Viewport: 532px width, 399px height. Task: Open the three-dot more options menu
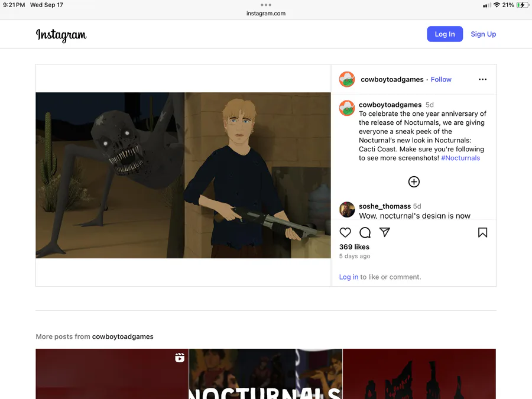[x=482, y=79]
